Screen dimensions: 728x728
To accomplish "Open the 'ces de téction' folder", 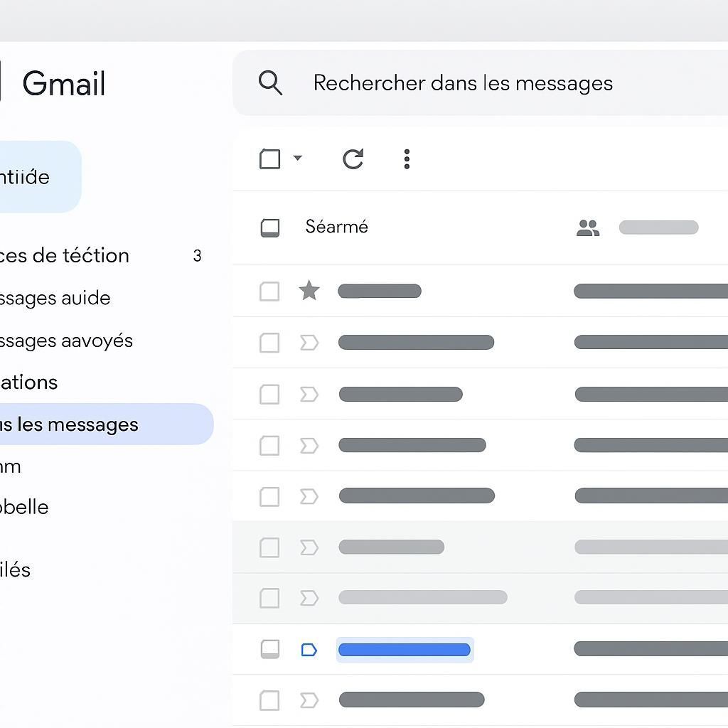I will (65, 255).
